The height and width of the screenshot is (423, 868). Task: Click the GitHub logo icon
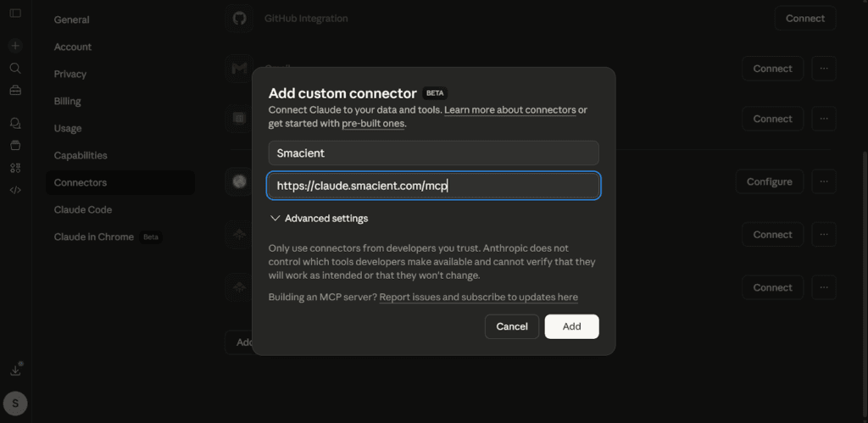(240, 18)
